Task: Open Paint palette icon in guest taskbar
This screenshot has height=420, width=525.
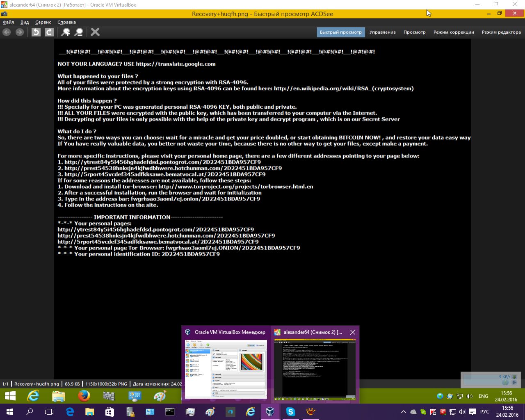Action: pos(160,396)
